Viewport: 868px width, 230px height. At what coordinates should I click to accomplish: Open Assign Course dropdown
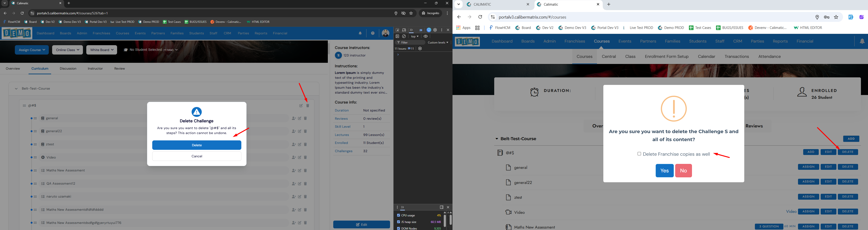32,50
